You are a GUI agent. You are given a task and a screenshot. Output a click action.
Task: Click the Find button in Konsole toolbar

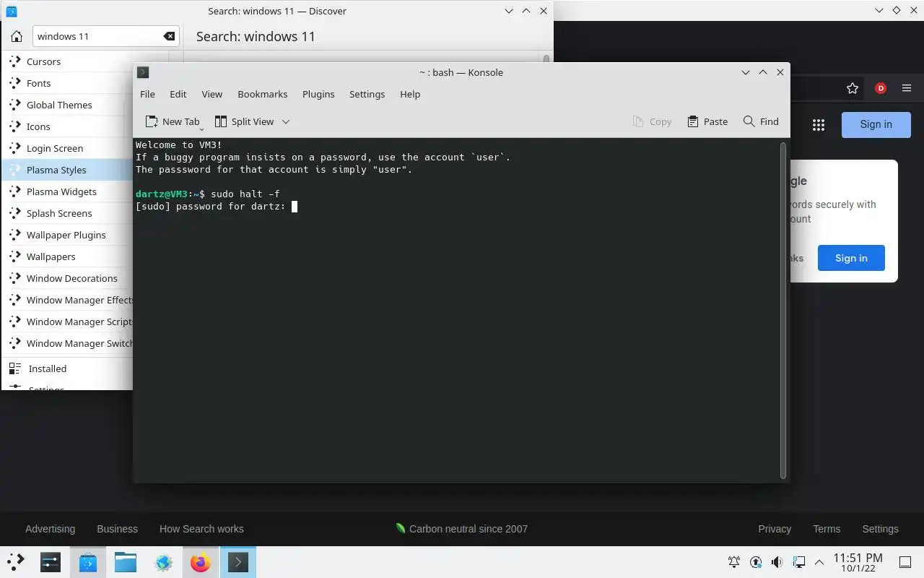tap(761, 121)
